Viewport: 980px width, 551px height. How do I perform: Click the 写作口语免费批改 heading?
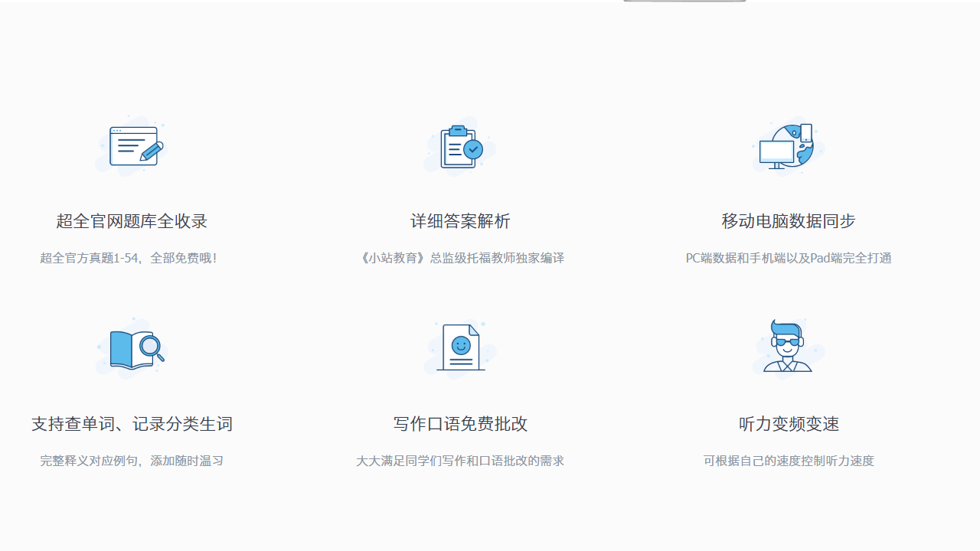459,424
